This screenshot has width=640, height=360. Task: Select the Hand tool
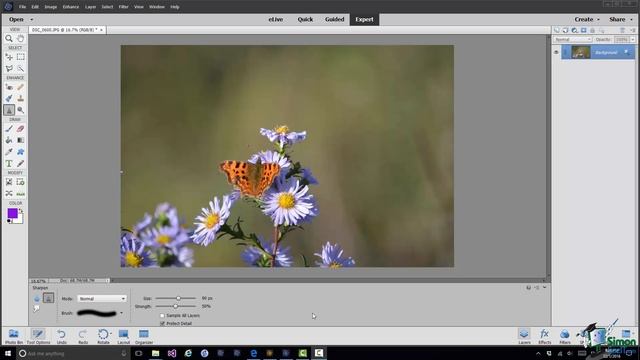(x=20, y=38)
